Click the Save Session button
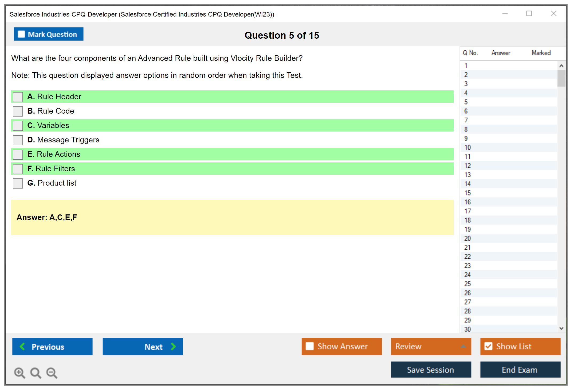Image resolution: width=574 pixels, height=392 pixels. tap(431, 370)
